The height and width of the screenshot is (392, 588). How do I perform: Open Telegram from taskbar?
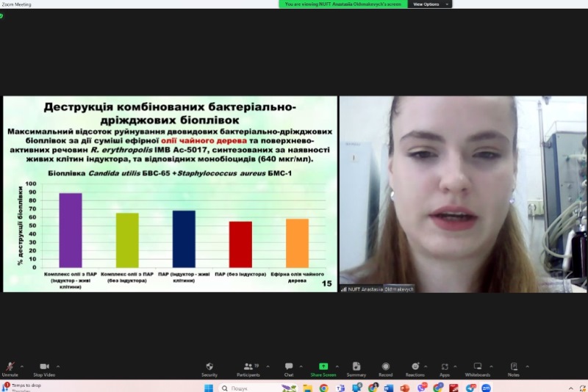(470, 388)
